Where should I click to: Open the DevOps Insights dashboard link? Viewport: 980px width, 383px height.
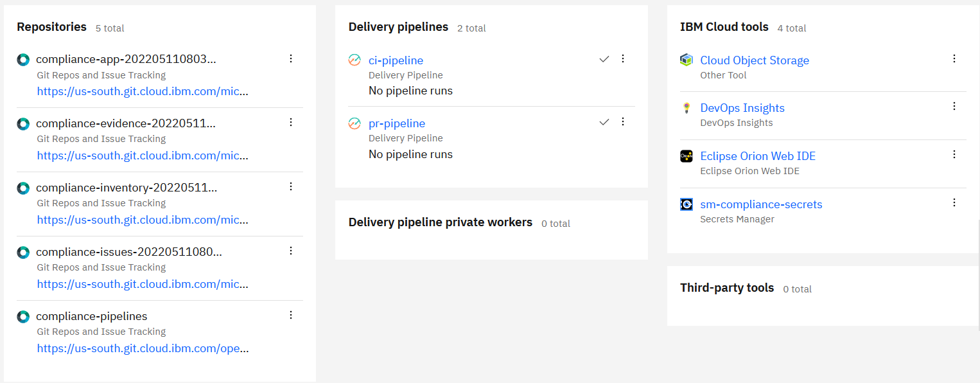click(x=742, y=108)
